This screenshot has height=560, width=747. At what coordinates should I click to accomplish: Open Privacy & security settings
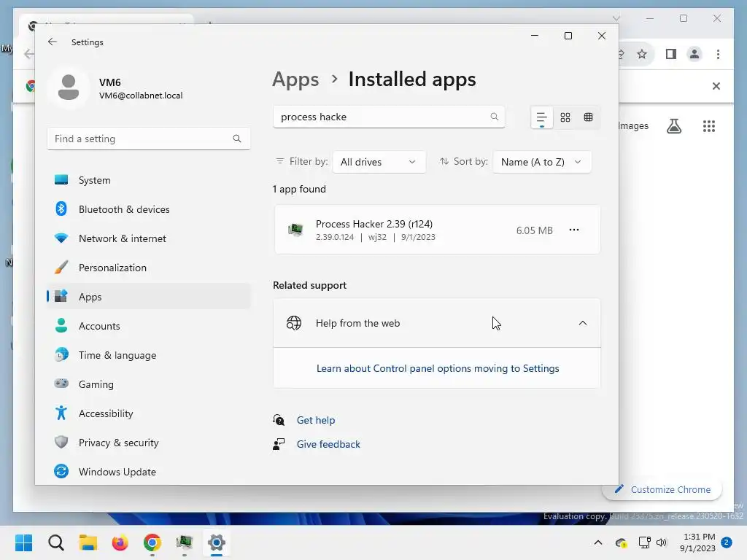[x=149, y=443]
